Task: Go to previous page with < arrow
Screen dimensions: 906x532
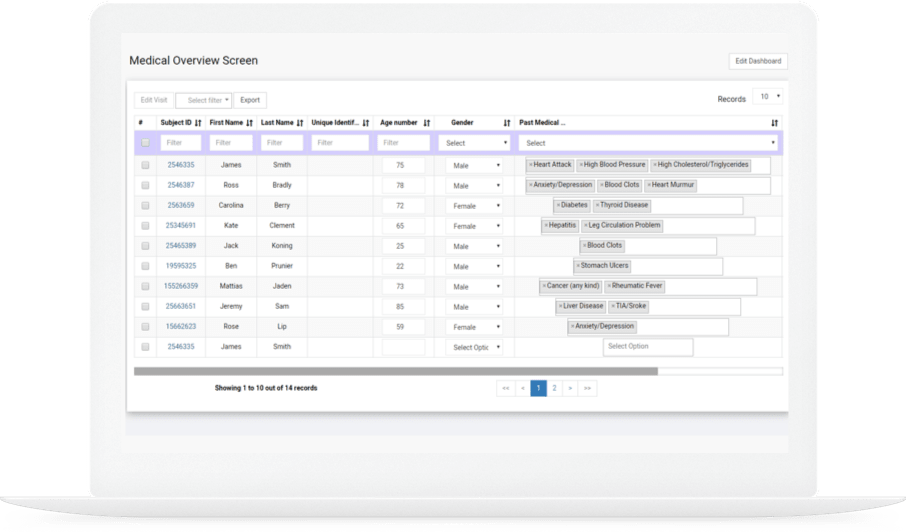Action: pos(522,388)
